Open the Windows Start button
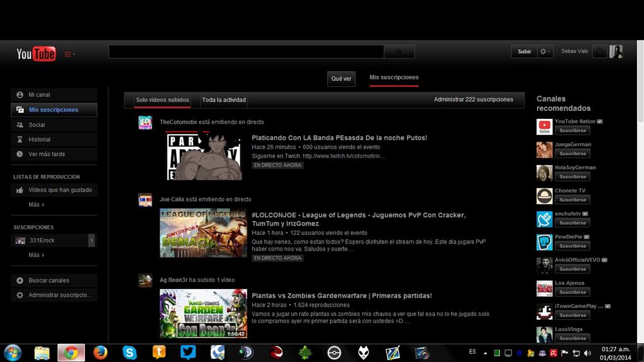This screenshot has width=644, height=362. [x=13, y=353]
